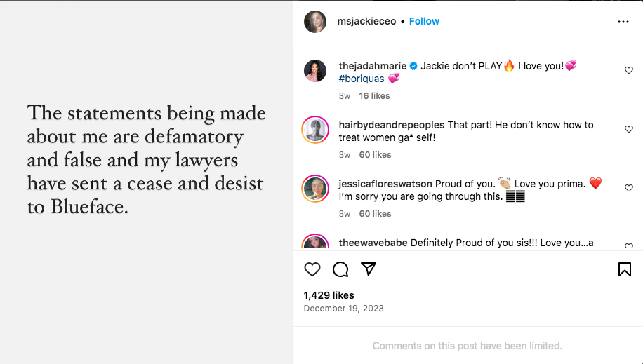This screenshot has width=643, height=364.
Task: Click the December 19, 2023 post date
Action: pyautogui.click(x=344, y=309)
